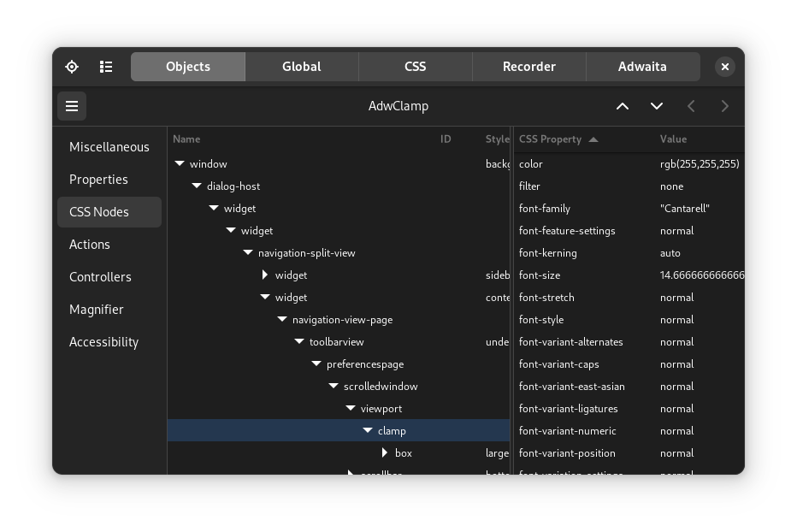Expand the box node under clamp
This screenshot has height=532, width=797.
pyautogui.click(x=384, y=452)
